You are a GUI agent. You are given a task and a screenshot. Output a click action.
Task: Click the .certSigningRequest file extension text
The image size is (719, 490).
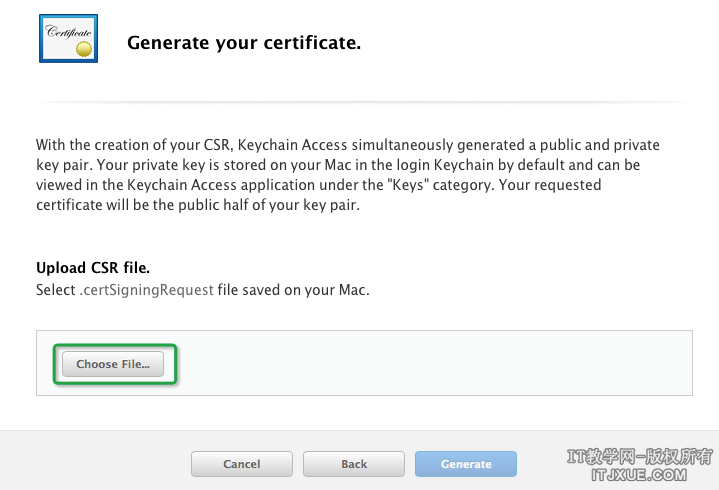click(146, 289)
